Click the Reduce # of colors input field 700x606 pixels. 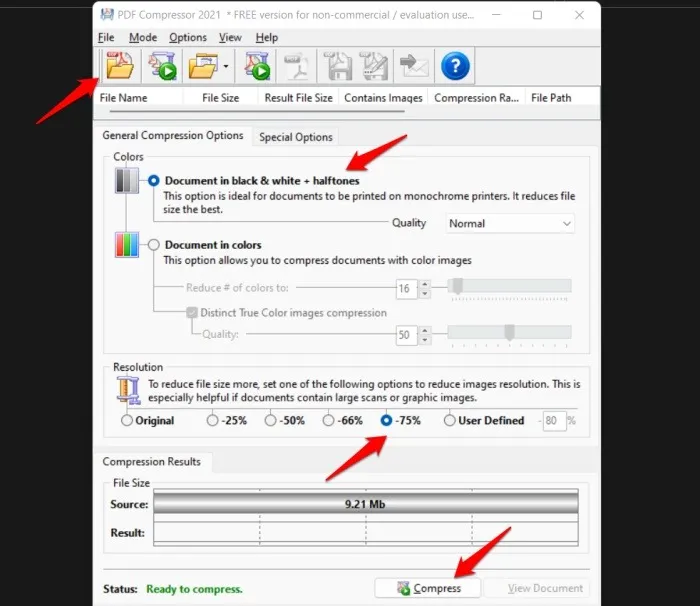pos(407,288)
